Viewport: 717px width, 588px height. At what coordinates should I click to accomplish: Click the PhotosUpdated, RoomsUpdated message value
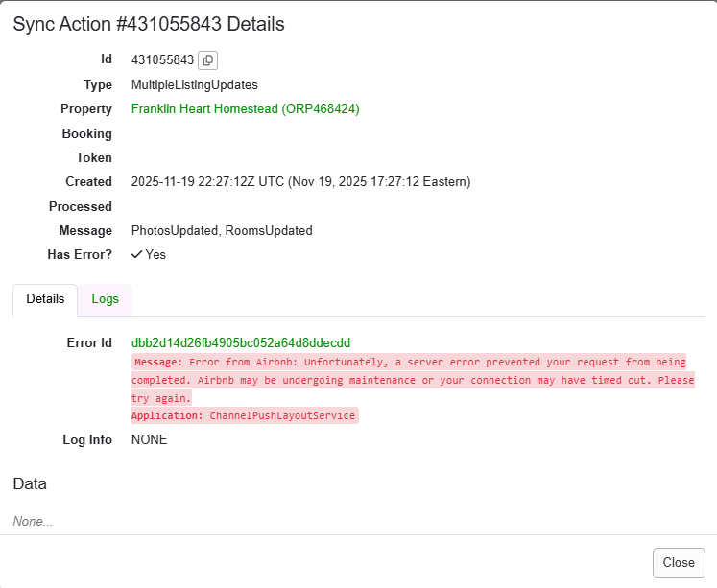222,230
